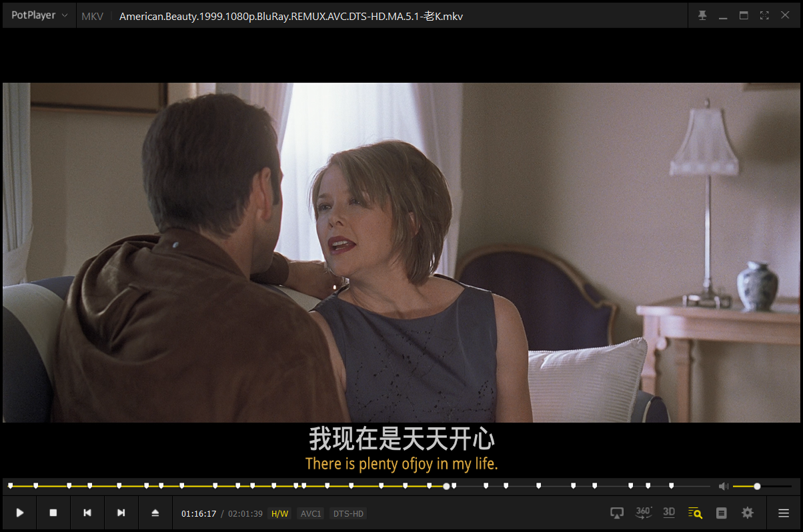Toggle 360 degree video mode
Image resolution: width=803 pixels, height=532 pixels.
click(x=644, y=513)
